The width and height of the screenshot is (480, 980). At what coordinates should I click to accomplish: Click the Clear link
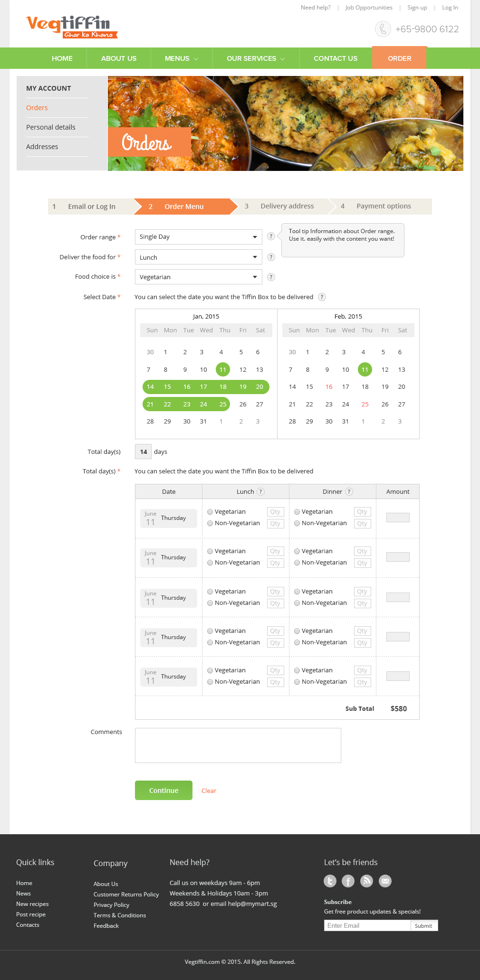tap(209, 791)
